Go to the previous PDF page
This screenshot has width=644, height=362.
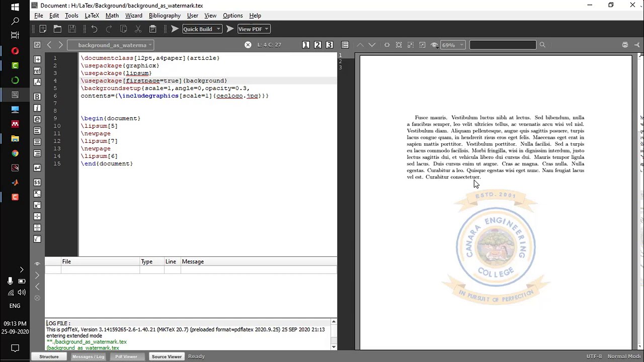pos(360,45)
